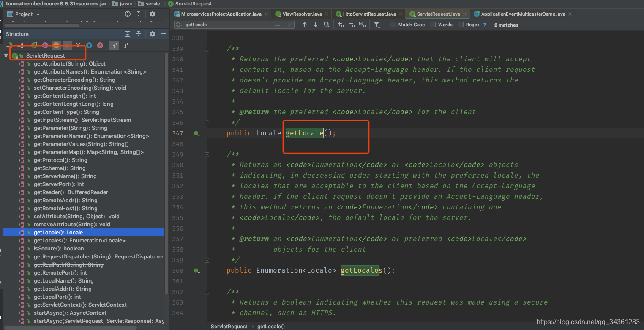Click fold end marker at line 346
The image size is (644, 330).
(x=207, y=123)
